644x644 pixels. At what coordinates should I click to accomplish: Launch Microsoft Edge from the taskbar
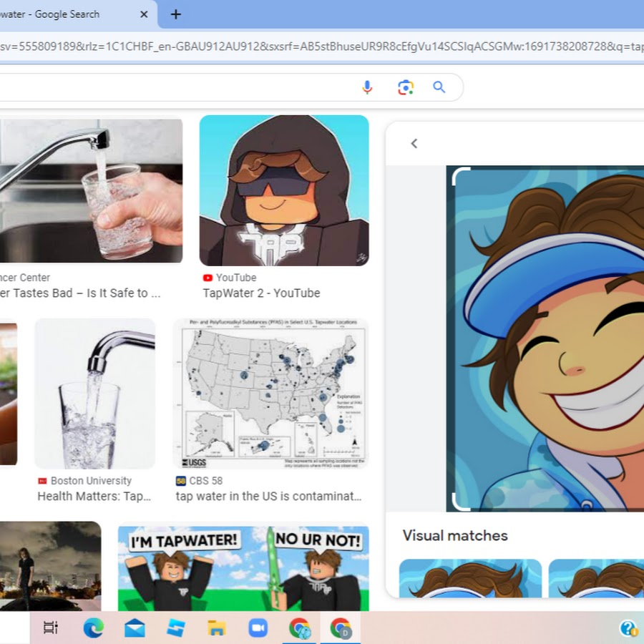pos(93,628)
